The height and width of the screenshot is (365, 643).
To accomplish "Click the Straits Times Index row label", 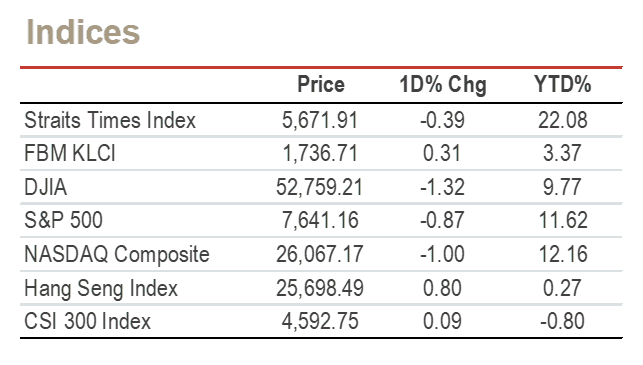I will click(110, 120).
